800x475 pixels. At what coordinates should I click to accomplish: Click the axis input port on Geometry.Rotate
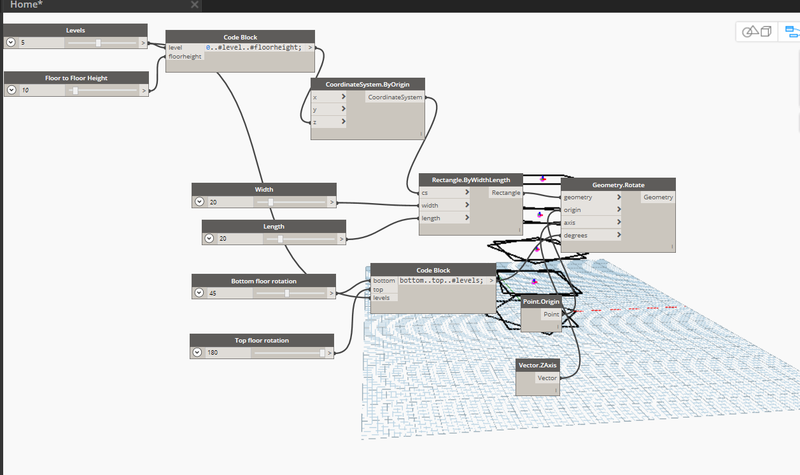click(591, 222)
